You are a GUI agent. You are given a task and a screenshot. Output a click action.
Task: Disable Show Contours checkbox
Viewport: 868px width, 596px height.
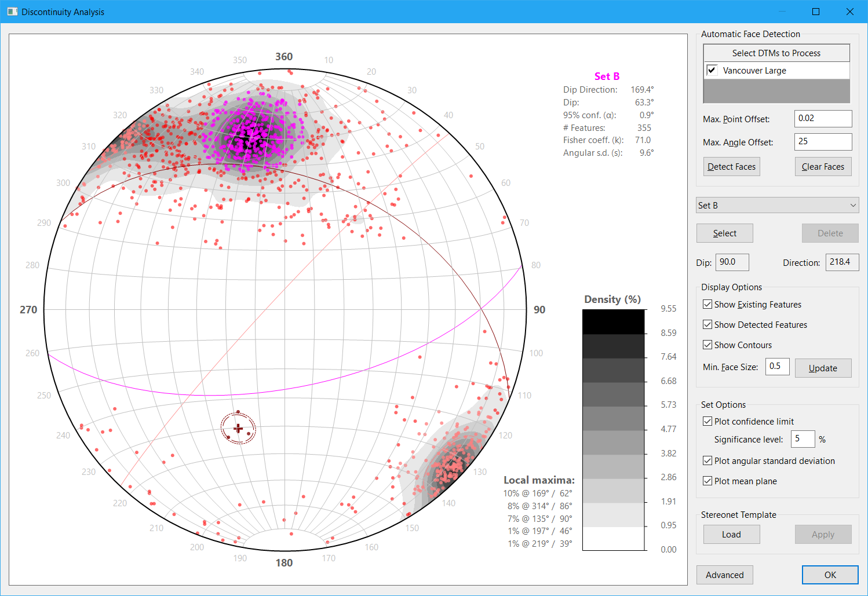tap(707, 345)
